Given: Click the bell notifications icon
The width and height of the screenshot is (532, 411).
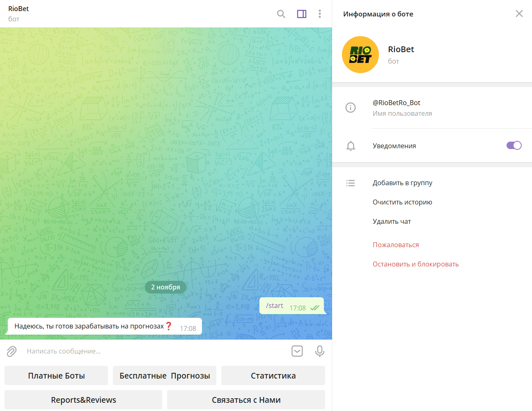Looking at the screenshot, I should pos(351,146).
